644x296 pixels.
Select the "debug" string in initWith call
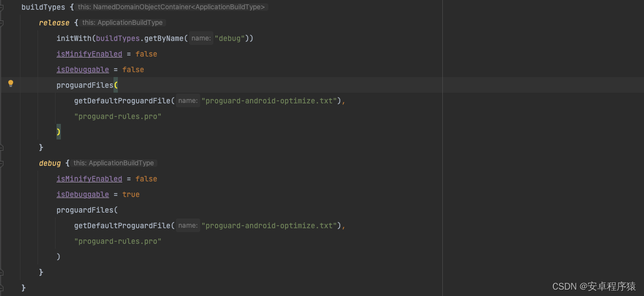[230, 38]
